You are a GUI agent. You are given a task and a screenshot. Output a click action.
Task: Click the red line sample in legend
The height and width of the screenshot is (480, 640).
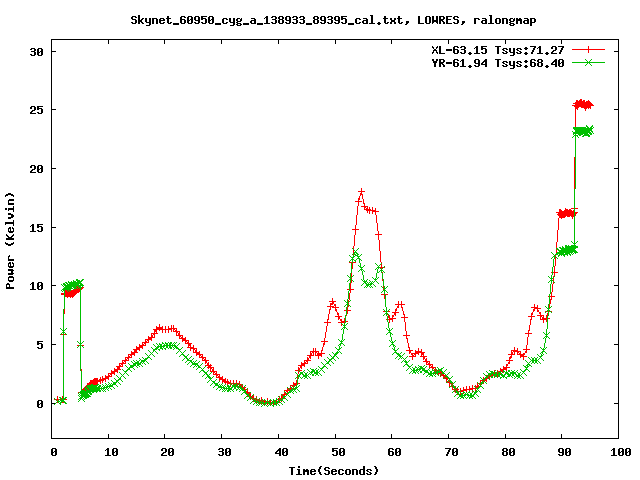(x=589, y=49)
